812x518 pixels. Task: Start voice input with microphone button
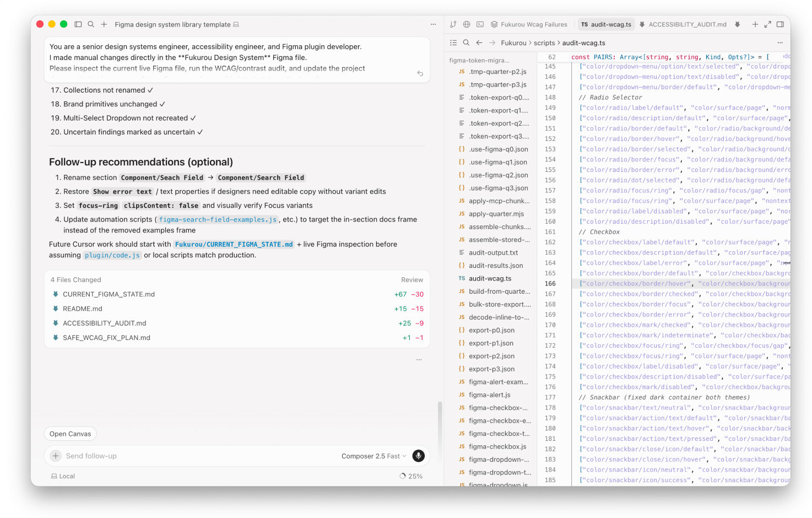[419, 456]
